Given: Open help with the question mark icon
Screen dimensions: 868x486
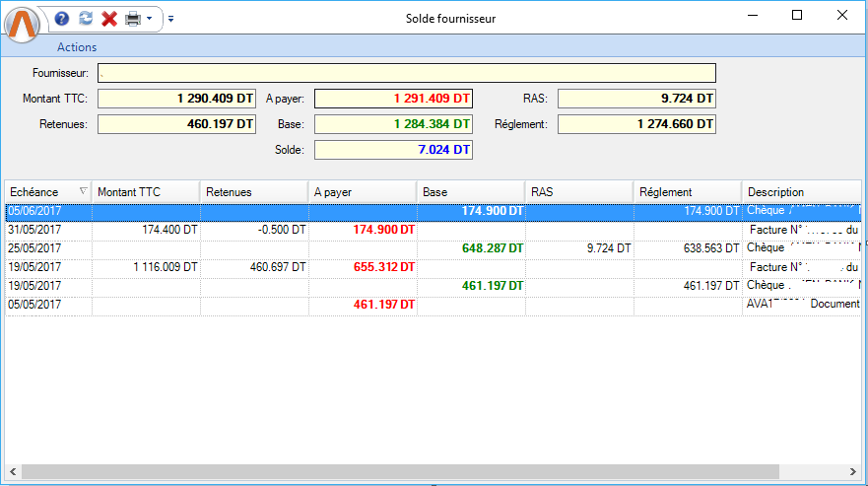Looking at the screenshot, I should point(62,19).
